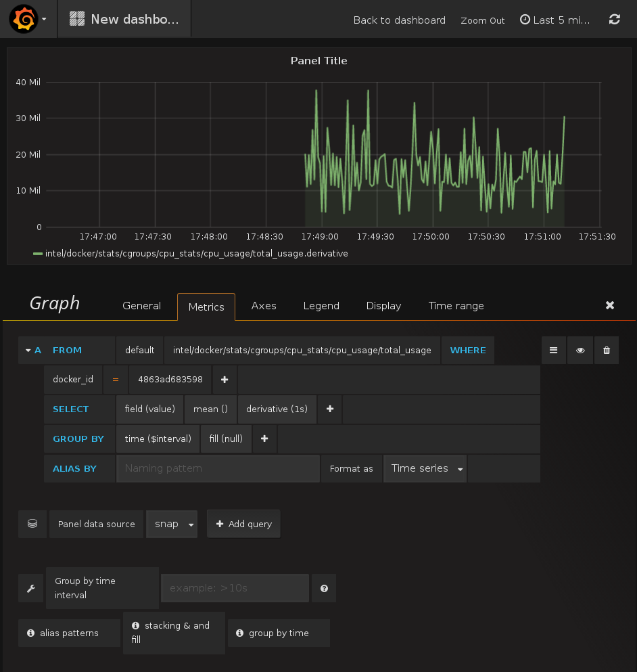Delete query A with the trash icon
This screenshot has height=672, width=637.
(606, 351)
